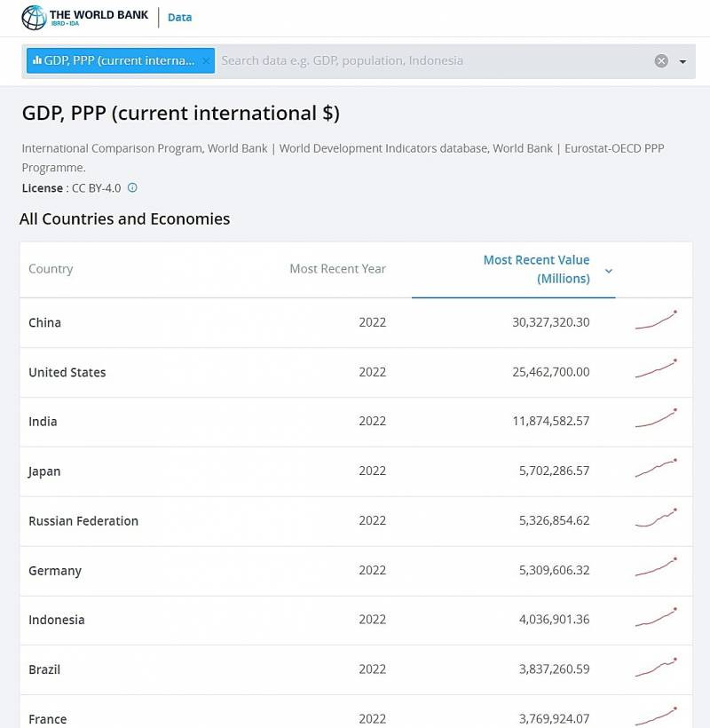
Task: Open the Data section link
Action: pyautogui.click(x=179, y=17)
